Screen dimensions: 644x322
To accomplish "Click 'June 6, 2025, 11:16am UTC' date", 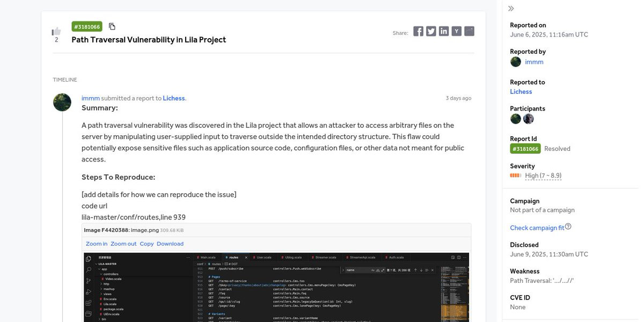I will point(549,34).
